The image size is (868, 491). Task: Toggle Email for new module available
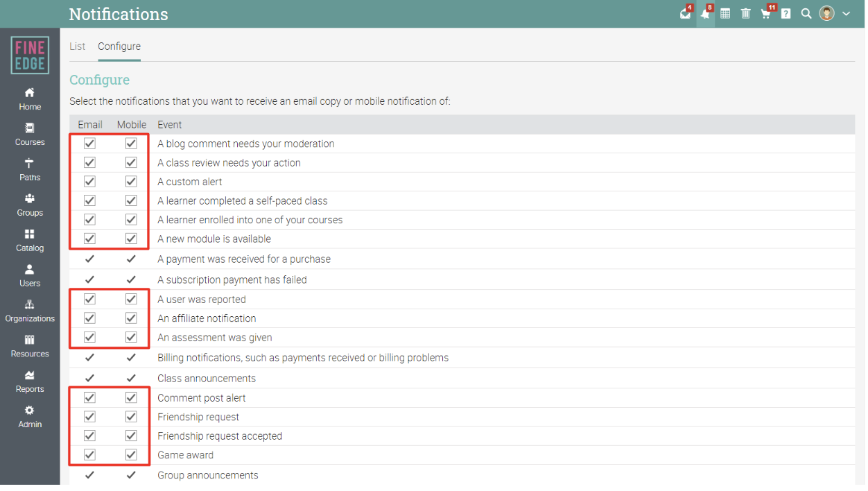tap(89, 239)
